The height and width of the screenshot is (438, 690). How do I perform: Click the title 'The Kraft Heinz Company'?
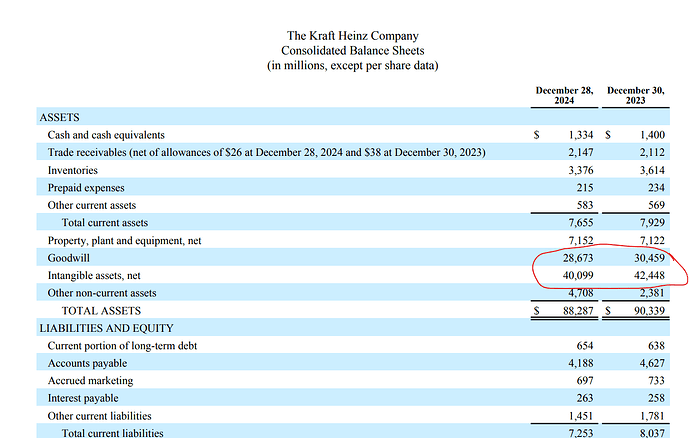352,36
